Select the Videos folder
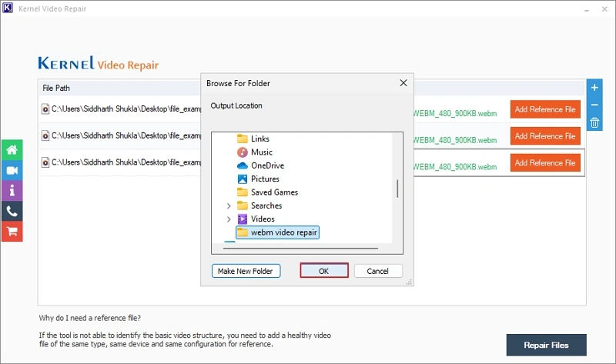This screenshot has height=364, width=616. (x=256, y=219)
